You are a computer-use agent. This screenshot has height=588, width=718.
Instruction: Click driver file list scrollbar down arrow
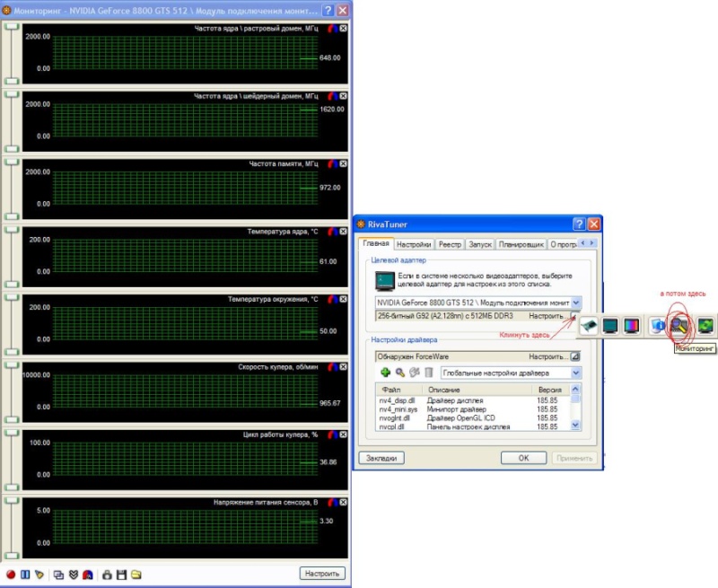[x=575, y=426]
